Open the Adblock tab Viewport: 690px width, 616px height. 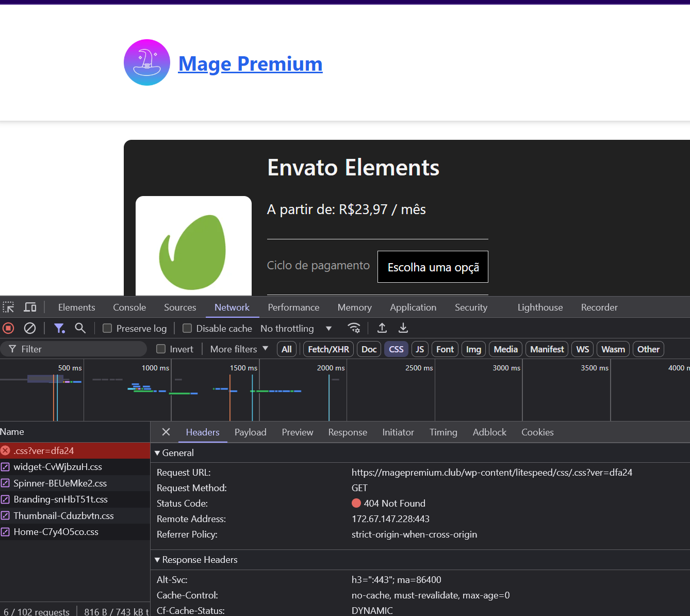pos(489,432)
